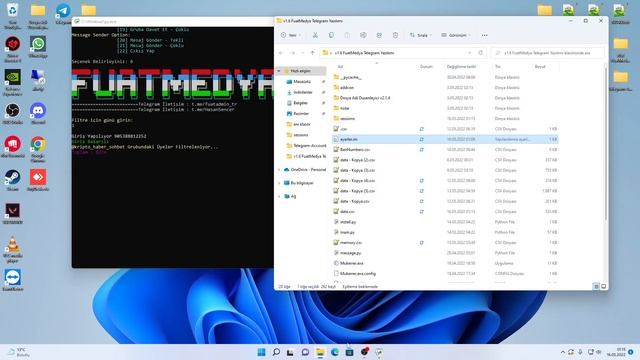Expand the Ağ network tree node
This screenshot has width=640, height=360.
[279, 196]
